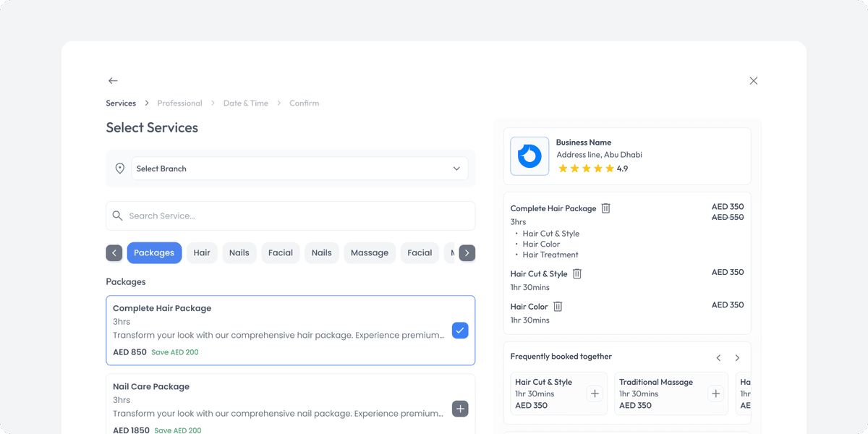This screenshot has height=434, width=868.
Task: Select Nail Care Package with its plus button
Action: [x=460, y=409]
